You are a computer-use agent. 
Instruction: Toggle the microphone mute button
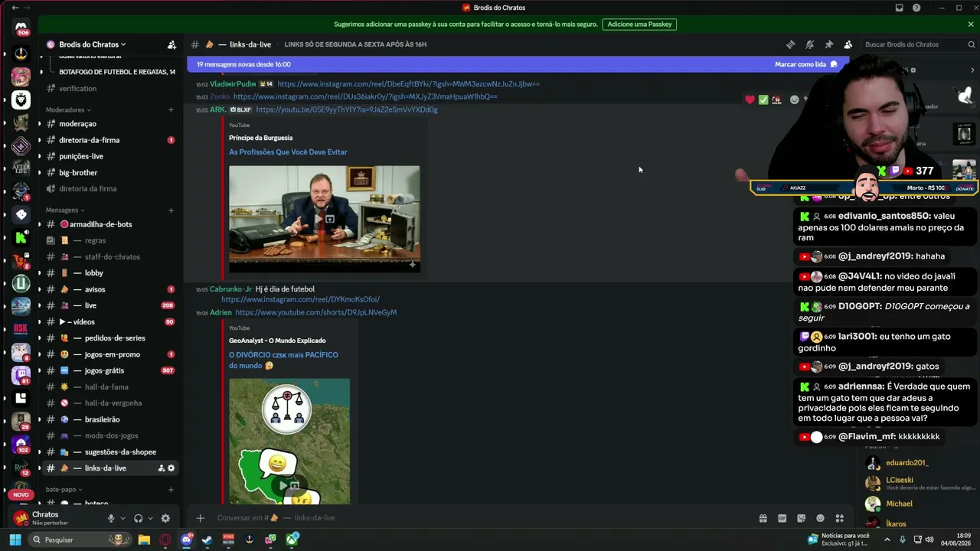(x=111, y=518)
